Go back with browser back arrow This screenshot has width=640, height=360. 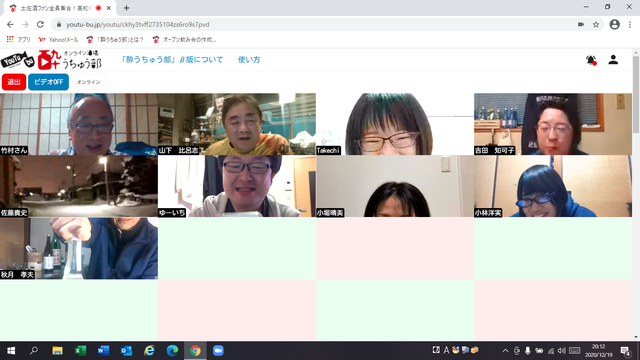pyautogui.click(x=10, y=24)
